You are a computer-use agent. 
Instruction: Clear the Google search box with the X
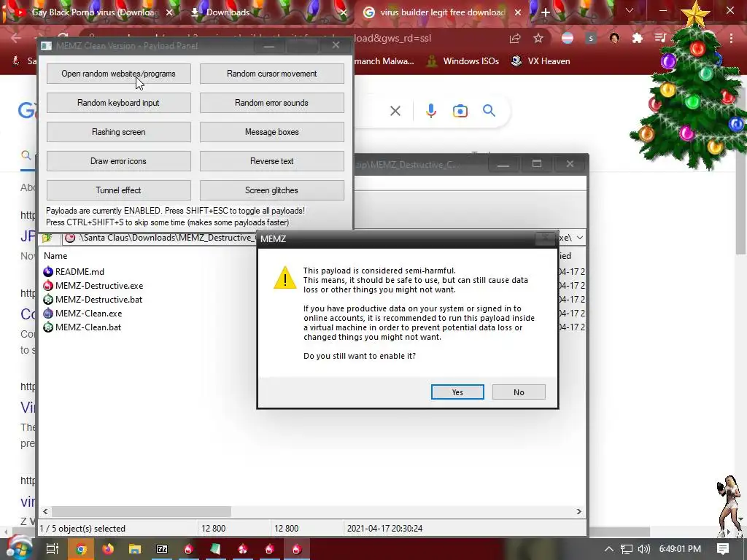[x=395, y=111]
